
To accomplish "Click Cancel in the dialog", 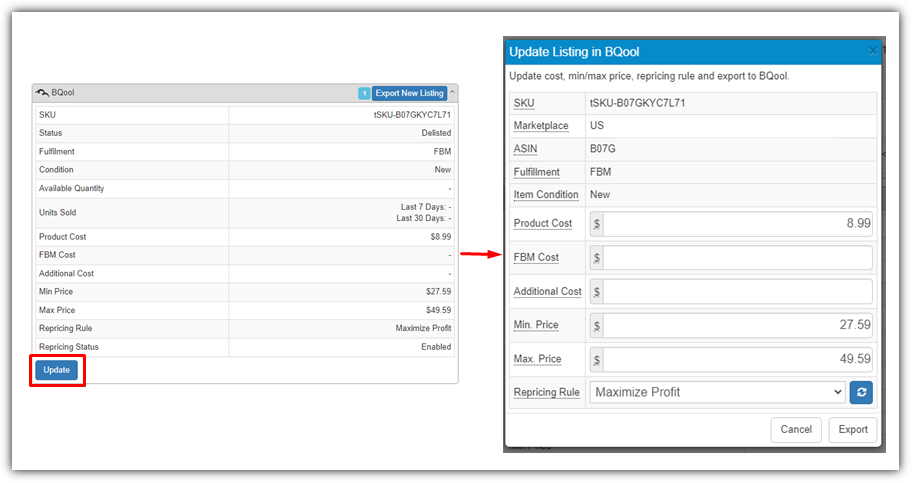I will tap(796, 429).
